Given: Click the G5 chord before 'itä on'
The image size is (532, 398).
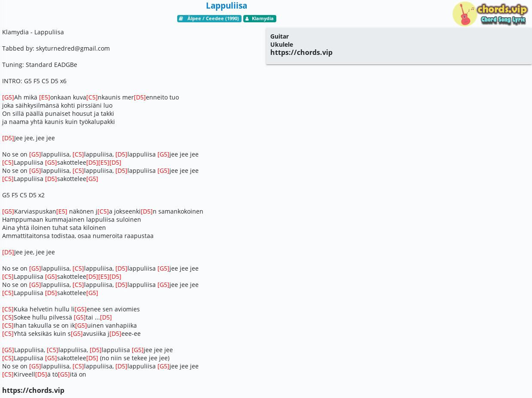Looking at the screenshot, I should 64,374.
